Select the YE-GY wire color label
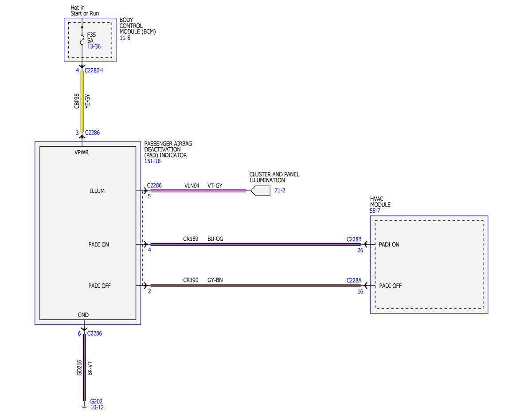The height and width of the screenshot is (411, 532). click(87, 101)
